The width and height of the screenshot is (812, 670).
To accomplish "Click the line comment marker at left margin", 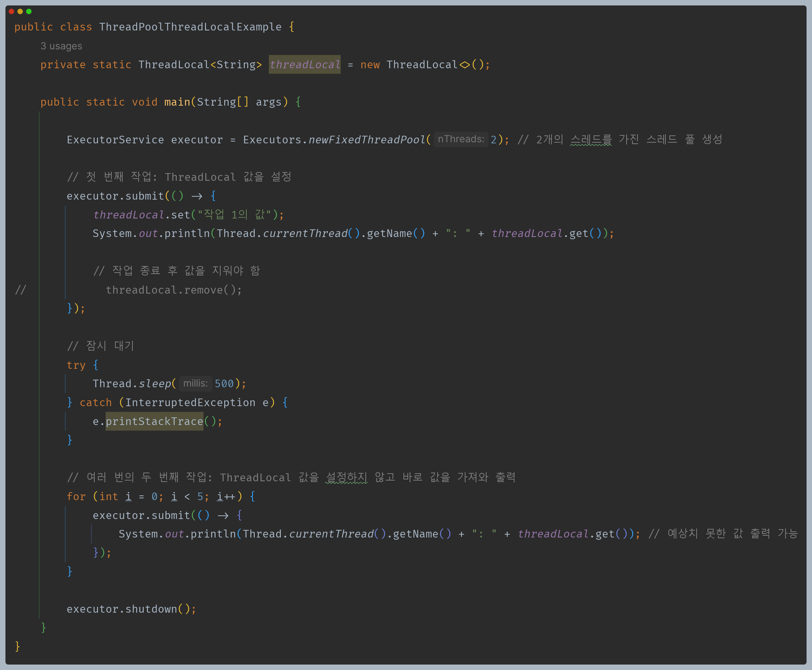I will (20, 290).
